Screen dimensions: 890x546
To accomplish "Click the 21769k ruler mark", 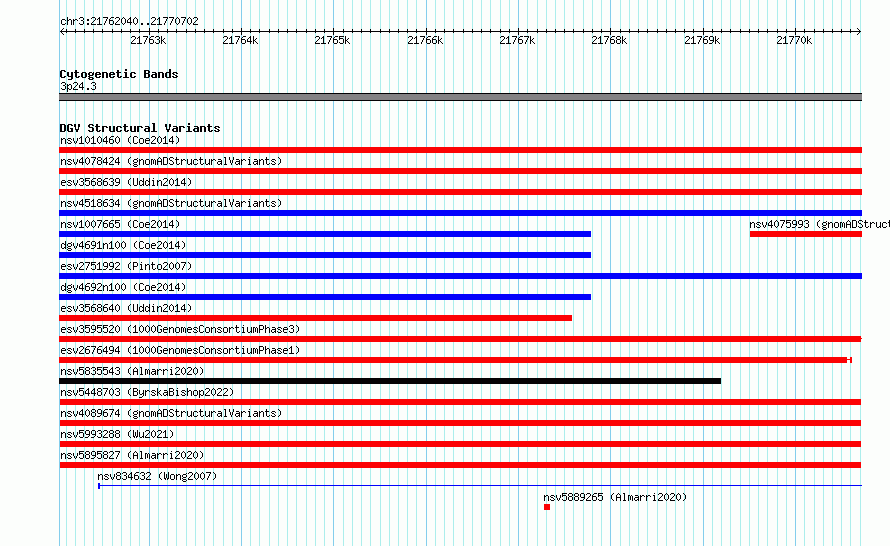I will pos(702,40).
